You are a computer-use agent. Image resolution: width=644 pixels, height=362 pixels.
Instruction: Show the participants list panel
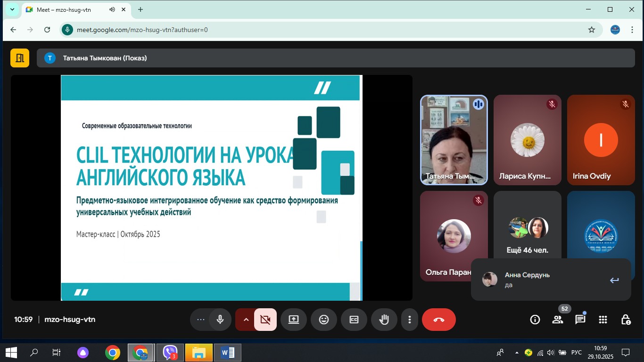pyautogui.click(x=558, y=320)
